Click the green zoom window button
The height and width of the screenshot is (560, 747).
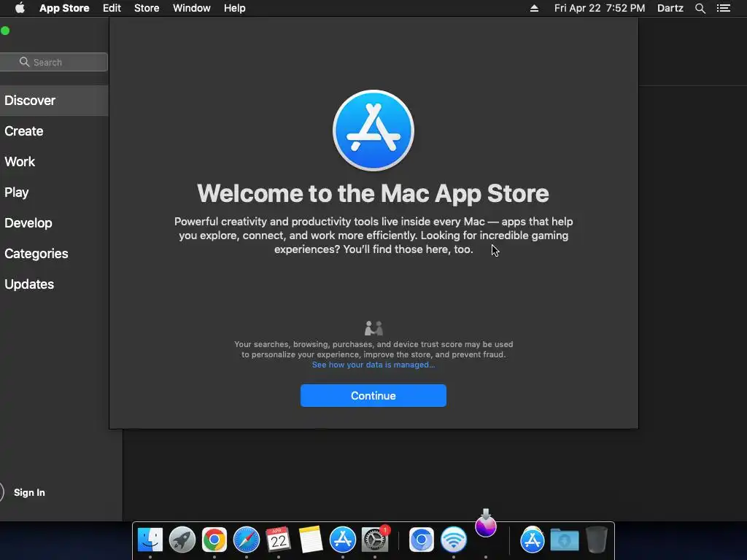pos(5,31)
